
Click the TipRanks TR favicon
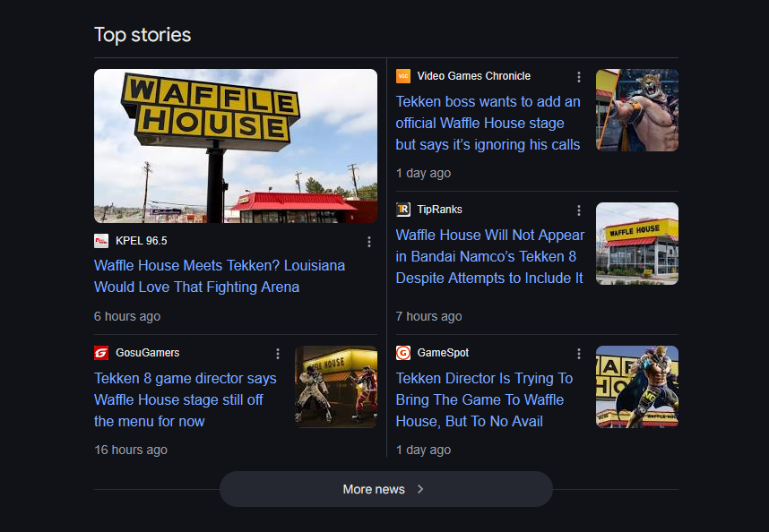pos(403,210)
